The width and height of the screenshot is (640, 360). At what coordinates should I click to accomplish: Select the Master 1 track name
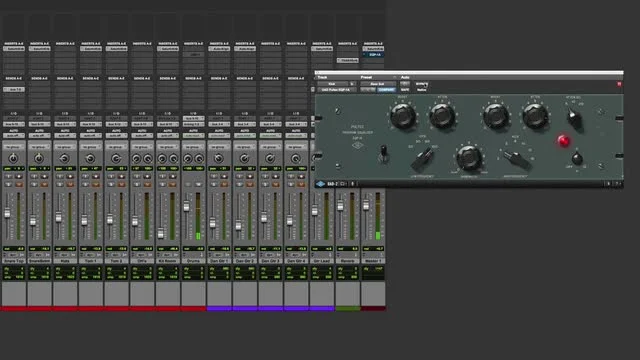373,261
